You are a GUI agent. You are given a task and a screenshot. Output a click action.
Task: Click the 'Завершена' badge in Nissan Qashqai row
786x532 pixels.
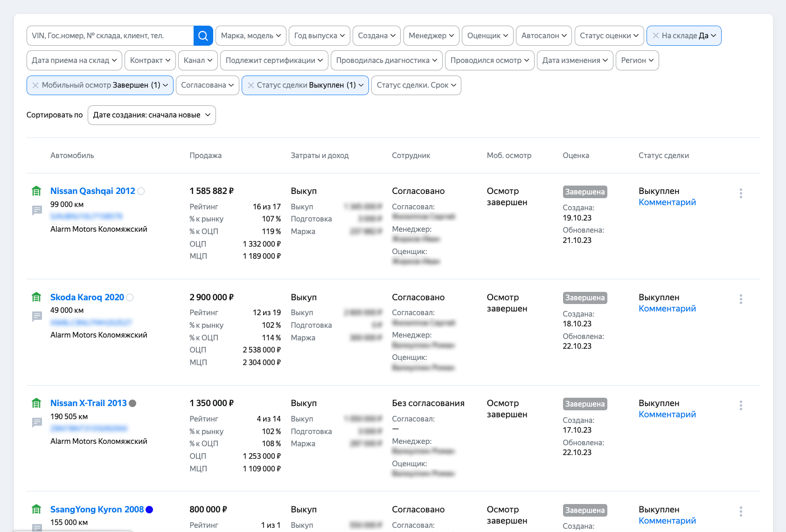[x=585, y=192]
